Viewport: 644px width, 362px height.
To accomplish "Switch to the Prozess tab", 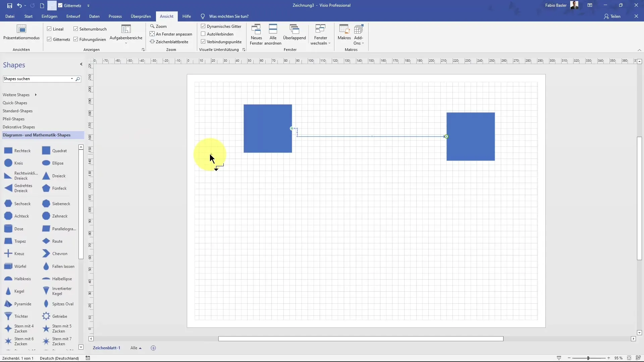I will coord(115,16).
